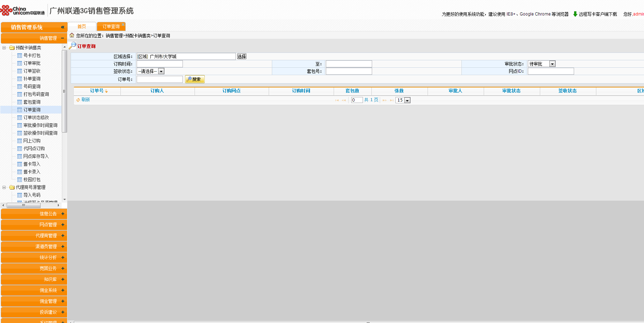Collapse the 销售管理系统 sidebar with double-arrow icon
Viewport: 644px width, 323px height.
62,27
